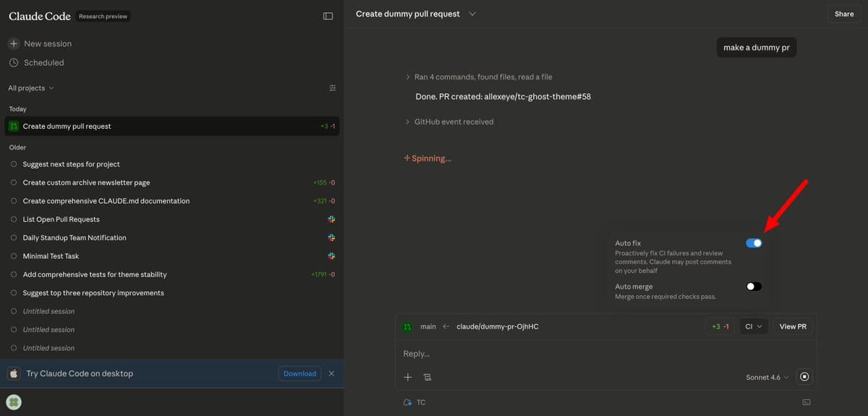Enable the Auto merge toggle

pos(754,286)
